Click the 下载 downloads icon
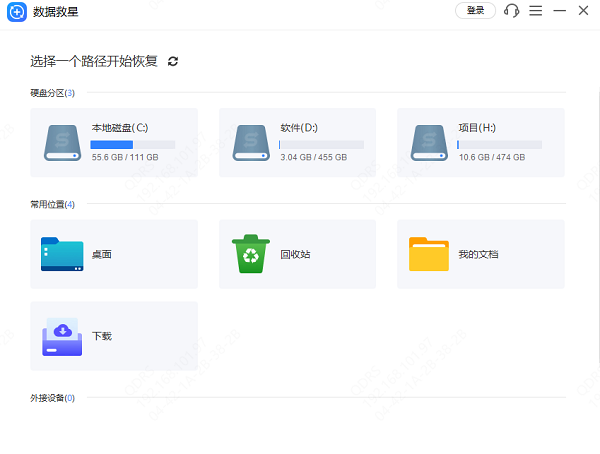 (x=63, y=336)
